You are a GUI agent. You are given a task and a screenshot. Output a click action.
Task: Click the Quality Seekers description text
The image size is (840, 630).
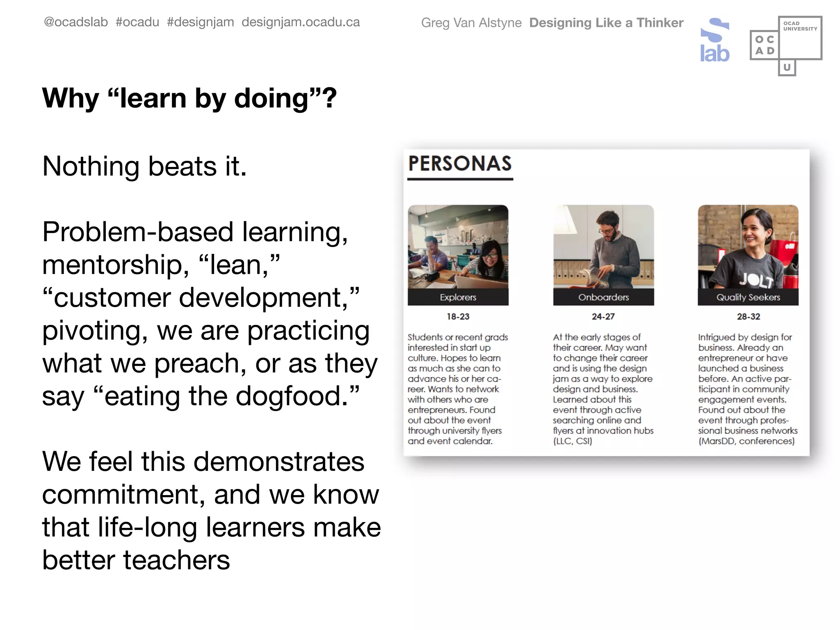[x=748, y=389]
